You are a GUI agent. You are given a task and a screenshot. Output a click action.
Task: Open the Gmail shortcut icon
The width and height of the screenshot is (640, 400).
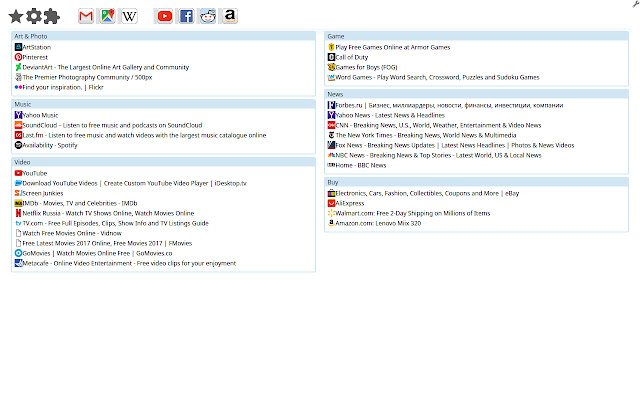pyautogui.click(x=86, y=16)
